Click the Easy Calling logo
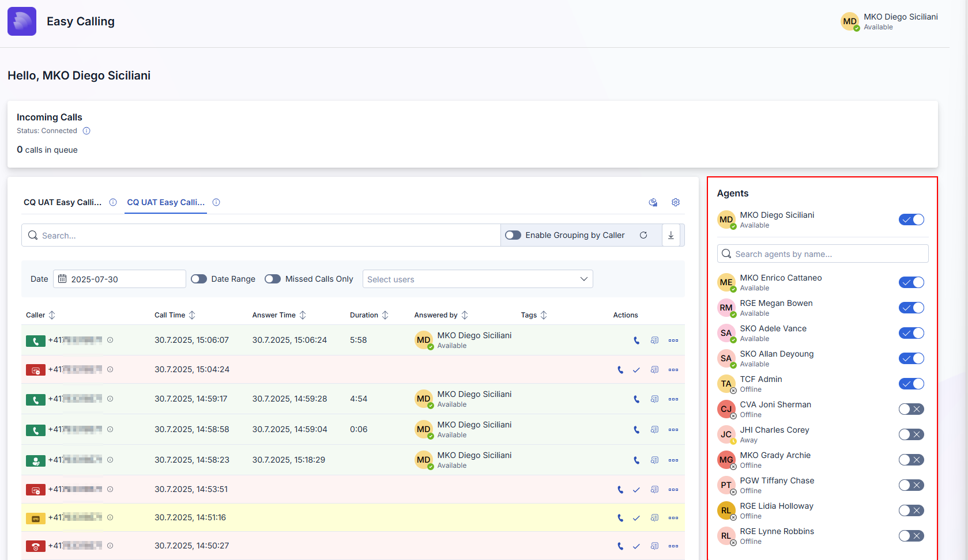 click(x=21, y=21)
